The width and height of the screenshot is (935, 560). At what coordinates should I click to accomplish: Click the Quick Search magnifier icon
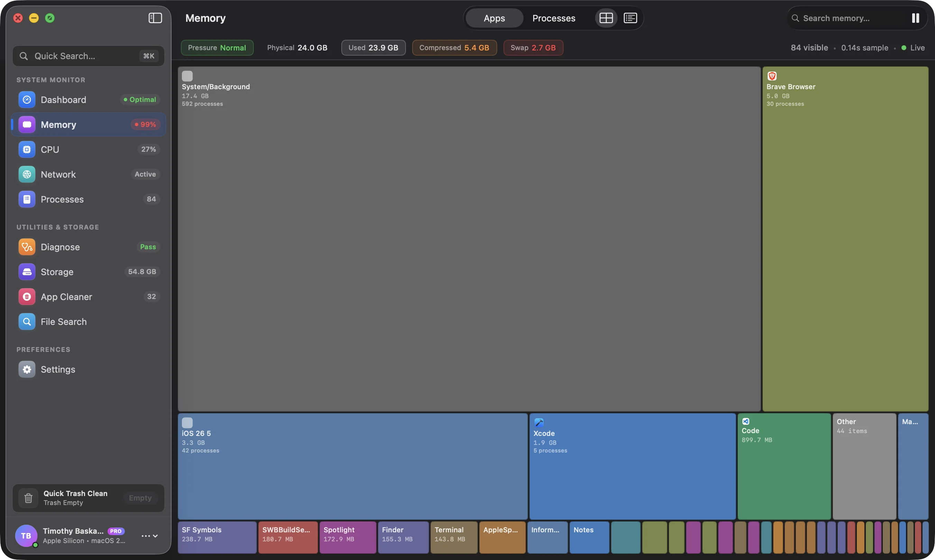point(24,56)
